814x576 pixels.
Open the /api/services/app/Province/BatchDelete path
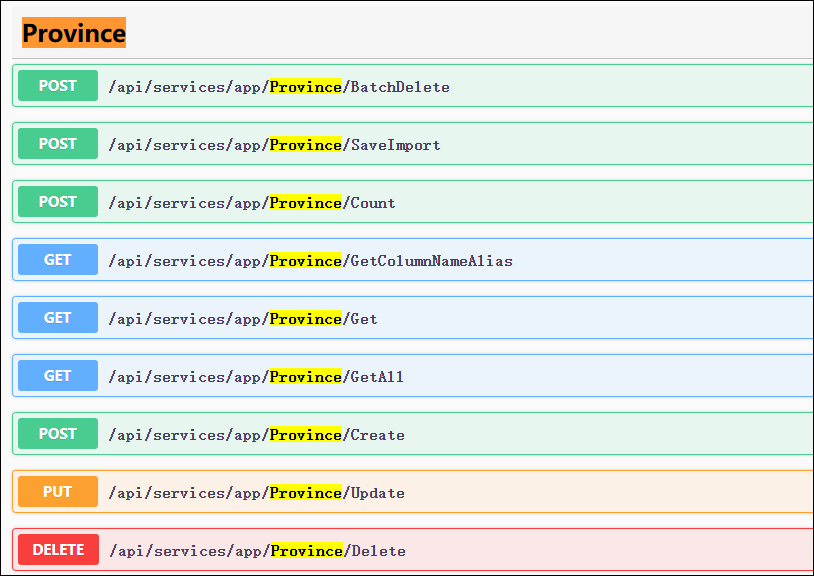pyautogui.click(x=279, y=87)
